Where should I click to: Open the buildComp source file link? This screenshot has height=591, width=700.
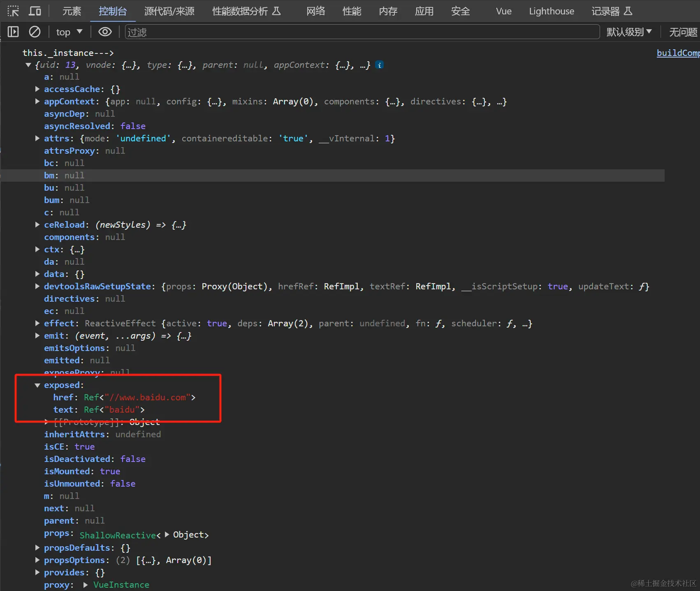point(678,53)
